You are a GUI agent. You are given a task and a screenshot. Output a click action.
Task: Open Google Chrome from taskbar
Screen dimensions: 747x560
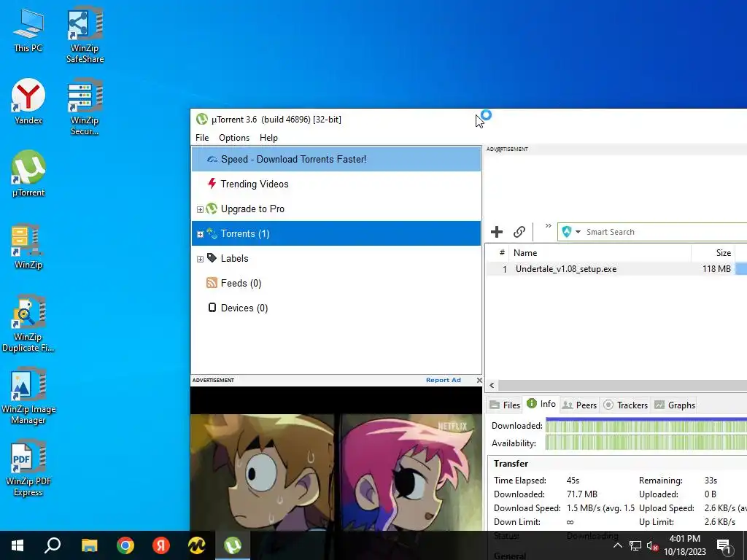coord(125,545)
